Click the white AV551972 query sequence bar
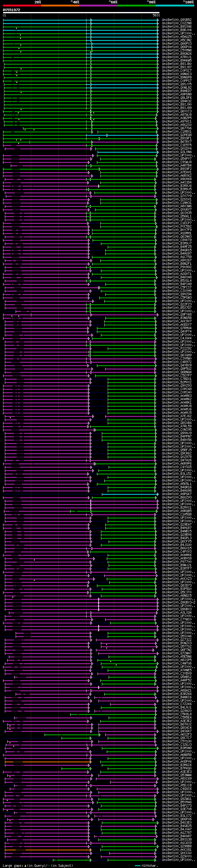 coord(81,13)
